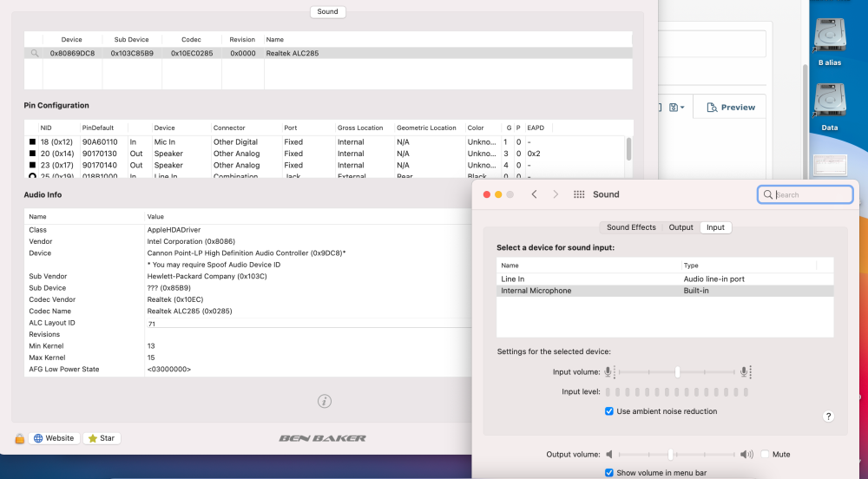The image size is (868, 479).
Task: Click the Star button
Action: (102, 438)
